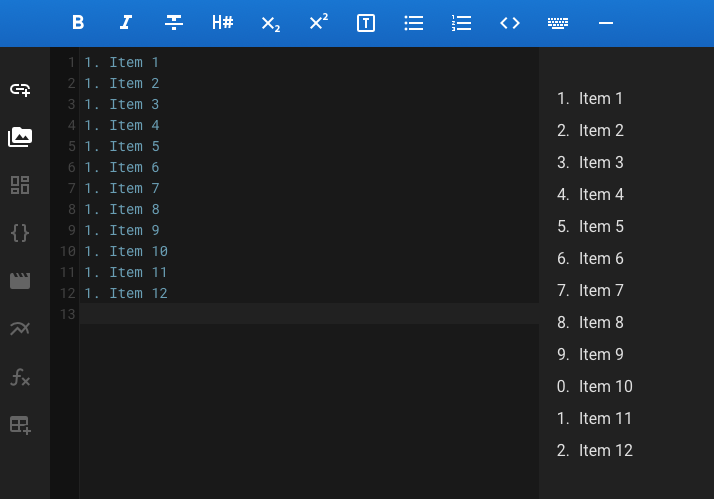Viewport: 714px width, 499px height.
Task: Click preview entry '4. Item 4'
Action: point(590,194)
